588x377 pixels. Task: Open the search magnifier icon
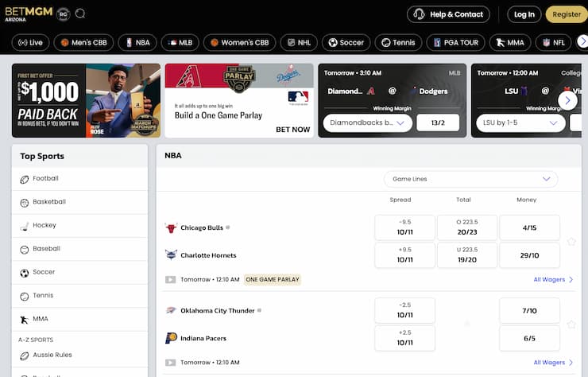coord(80,14)
